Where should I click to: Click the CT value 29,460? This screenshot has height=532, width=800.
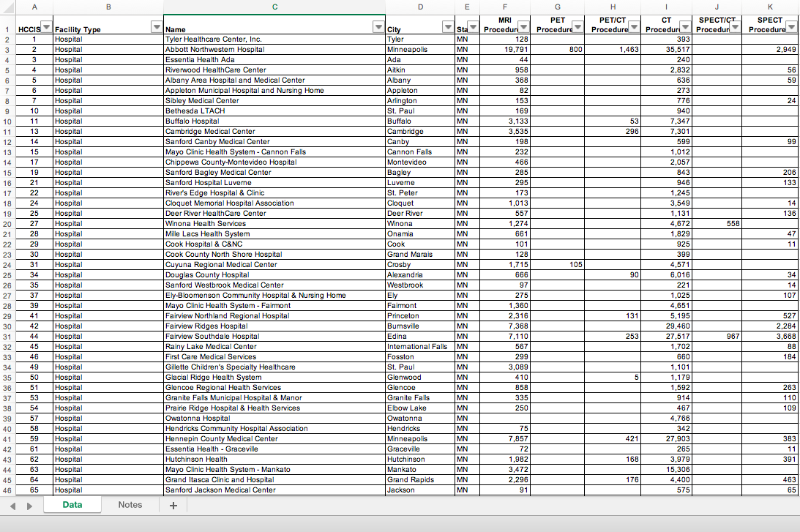(x=666, y=326)
